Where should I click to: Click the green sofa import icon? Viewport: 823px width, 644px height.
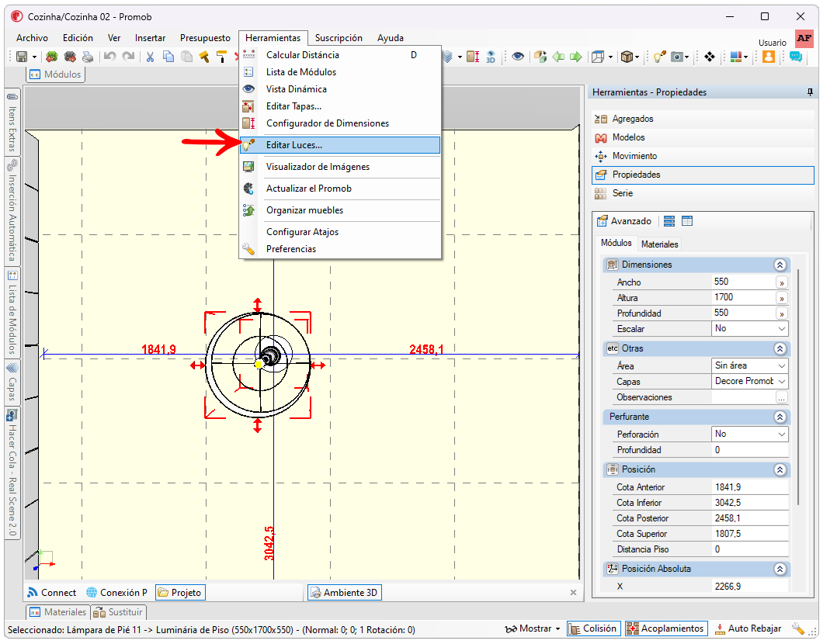pyautogui.click(x=51, y=56)
